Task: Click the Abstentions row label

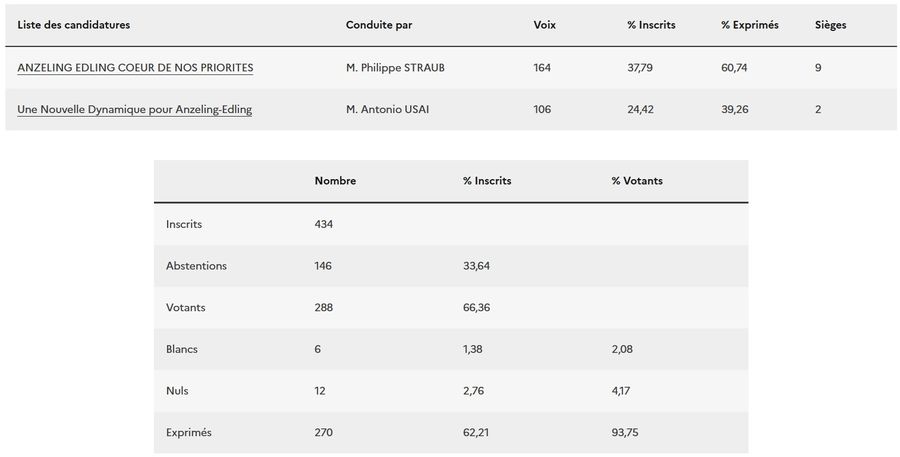Action: click(196, 266)
